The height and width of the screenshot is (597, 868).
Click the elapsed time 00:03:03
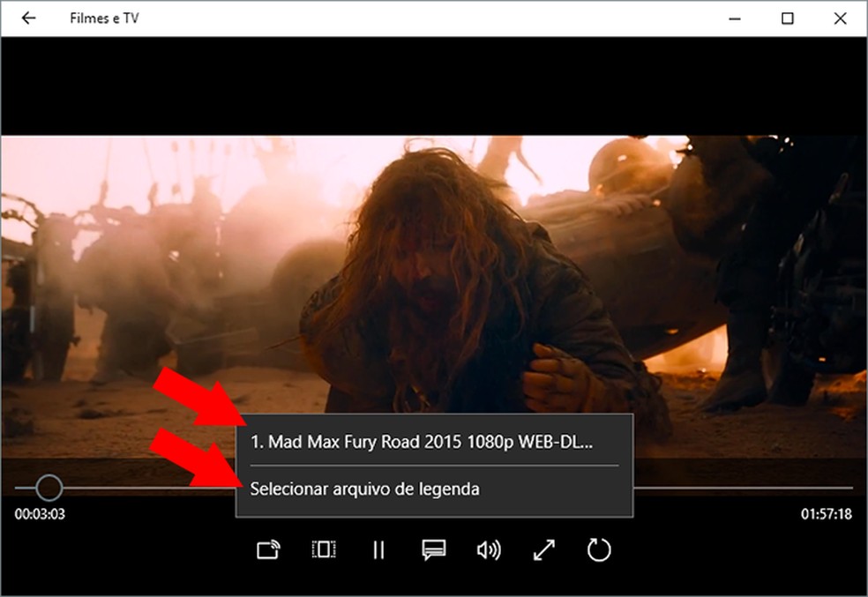(x=40, y=514)
